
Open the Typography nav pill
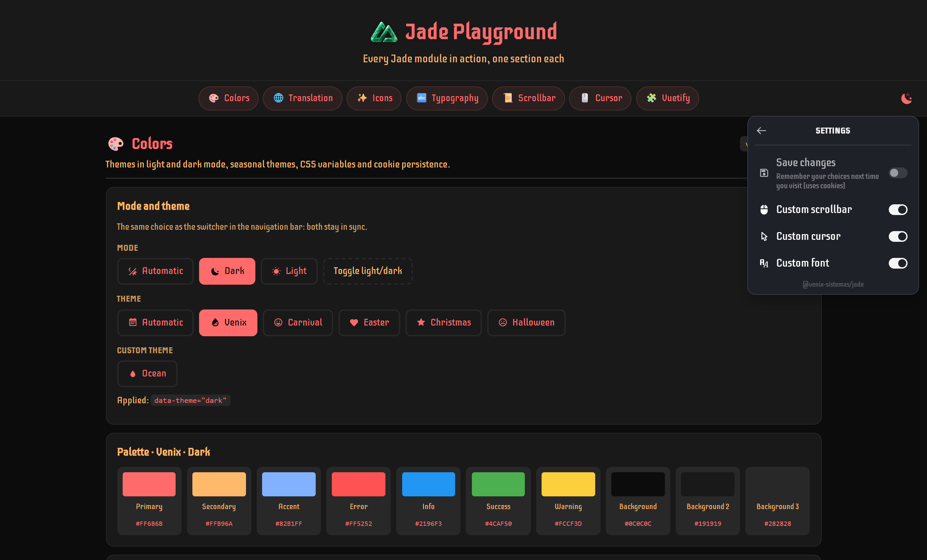click(447, 98)
